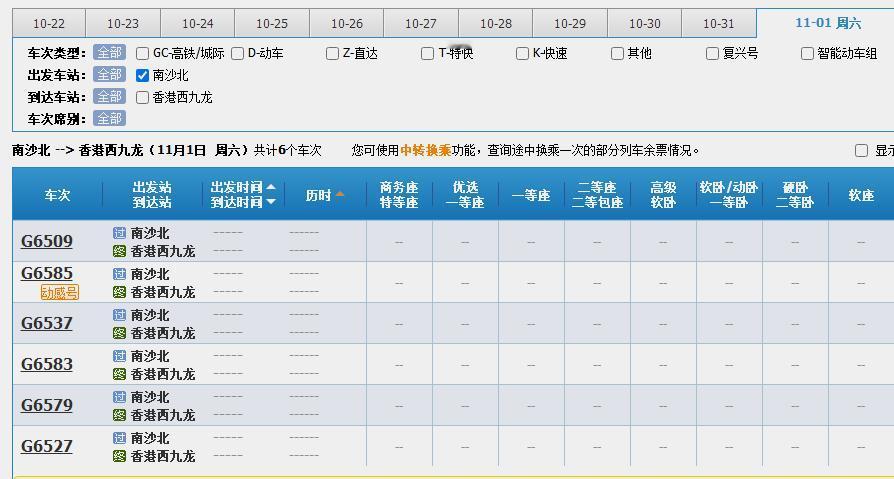Click the 一等座 column header

tap(531, 195)
